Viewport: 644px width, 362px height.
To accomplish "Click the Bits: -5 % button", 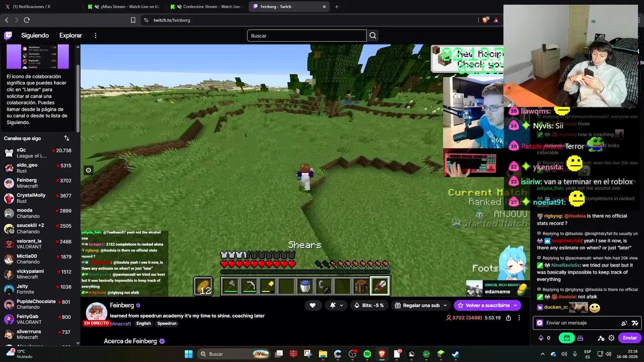I will [x=369, y=305].
